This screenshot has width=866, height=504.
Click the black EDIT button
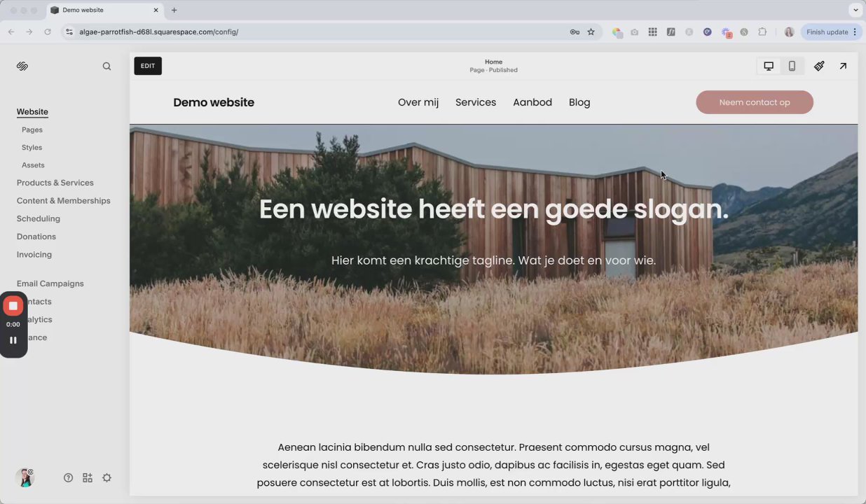[148, 66]
